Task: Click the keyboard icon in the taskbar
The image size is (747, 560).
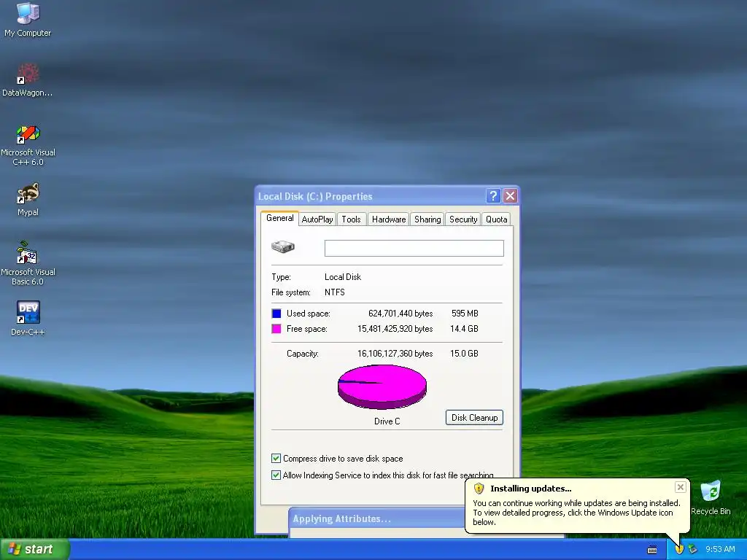Action: 652,550
